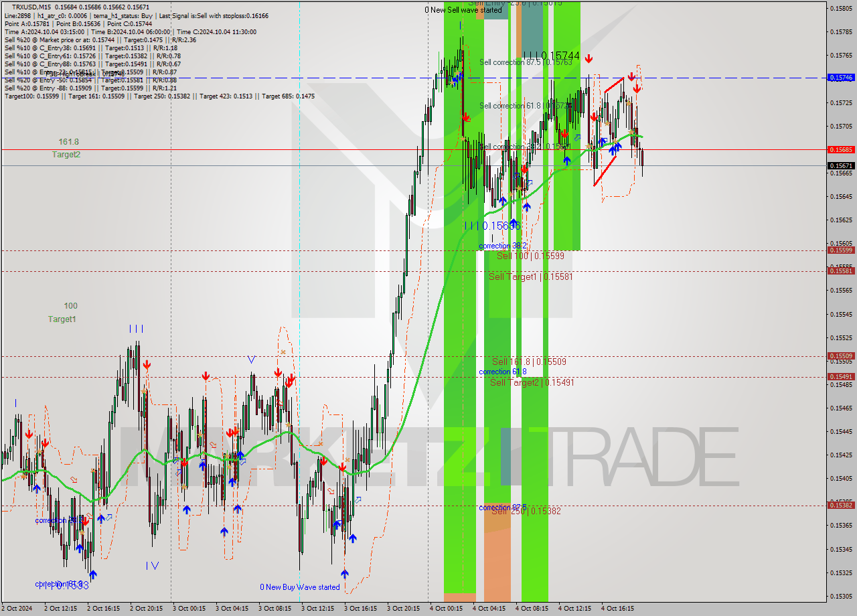
Task: Click the 0.15645 price scale value
Action: 841,196
